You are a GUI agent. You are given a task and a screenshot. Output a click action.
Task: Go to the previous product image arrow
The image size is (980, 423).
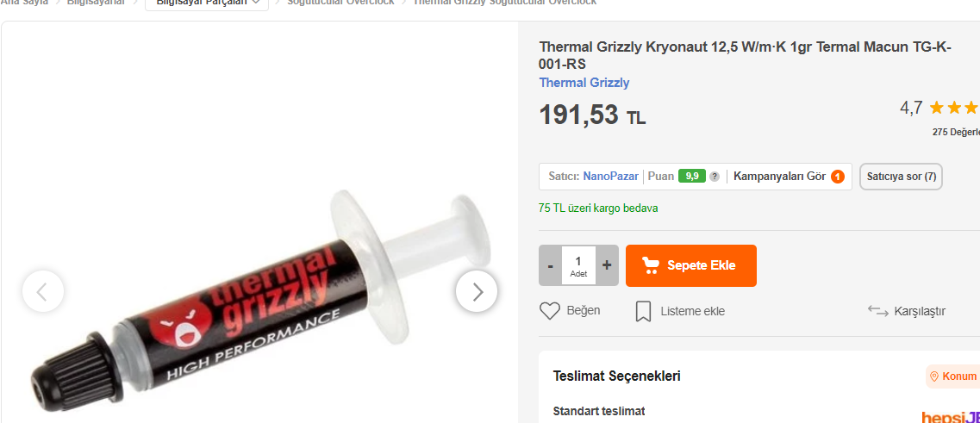[x=42, y=291]
